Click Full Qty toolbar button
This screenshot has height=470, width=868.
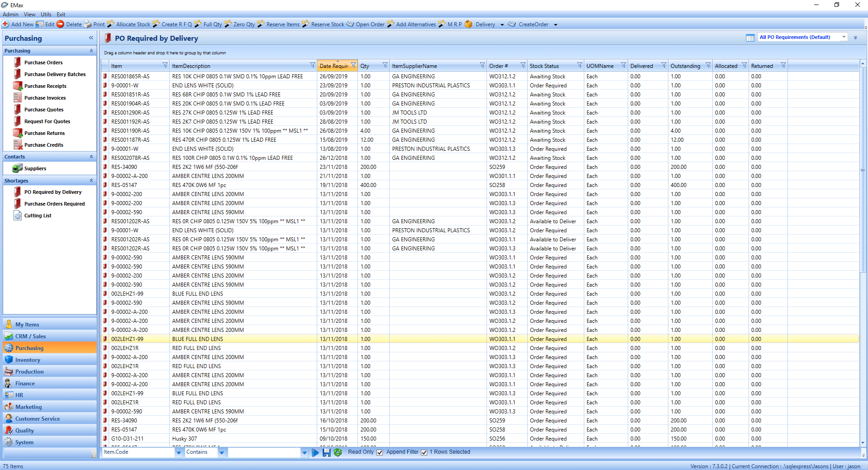(x=208, y=24)
